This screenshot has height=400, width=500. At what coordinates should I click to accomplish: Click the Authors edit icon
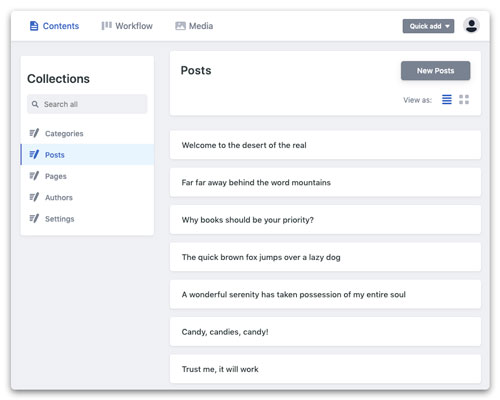click(34, 197)
